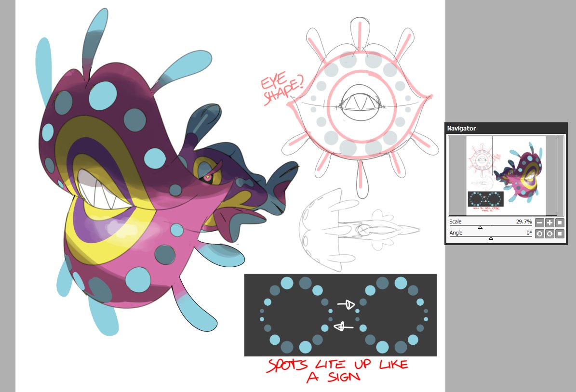Click the Scale label in Navigator
Viewport: 576px width, 392px height.
[455, 222]
